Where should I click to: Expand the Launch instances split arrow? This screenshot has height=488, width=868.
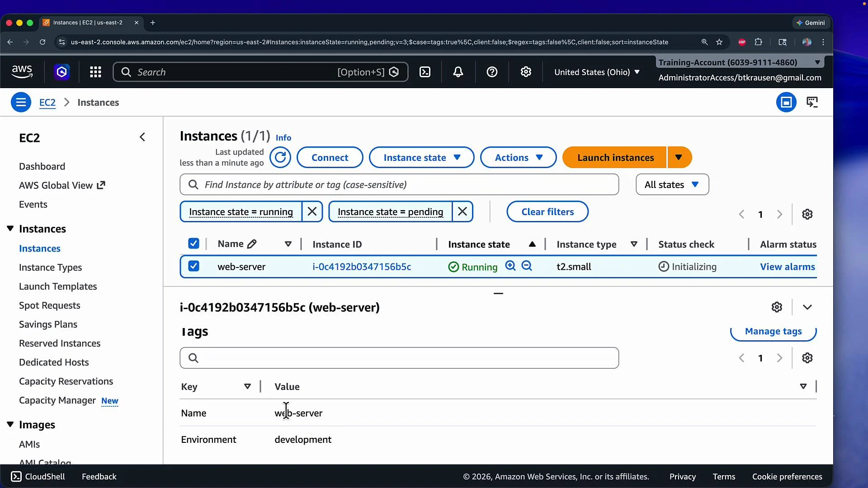coord(679,157)
